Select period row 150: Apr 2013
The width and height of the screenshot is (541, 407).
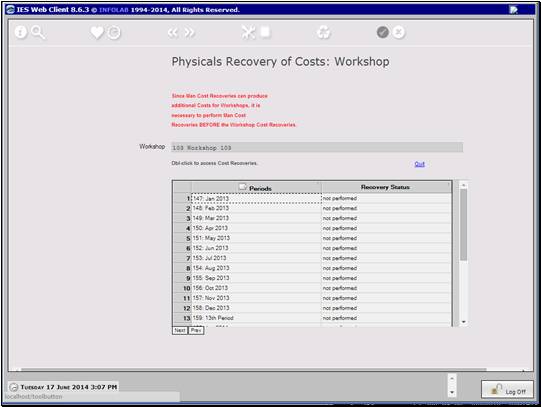(x=256, y=228)
